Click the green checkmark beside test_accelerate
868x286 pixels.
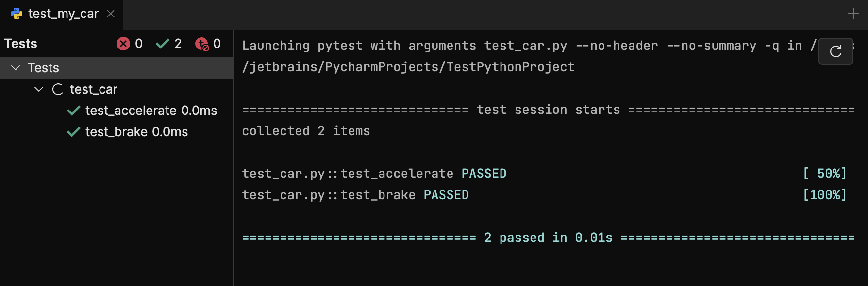pyautogui.click(x=73, y=111)
